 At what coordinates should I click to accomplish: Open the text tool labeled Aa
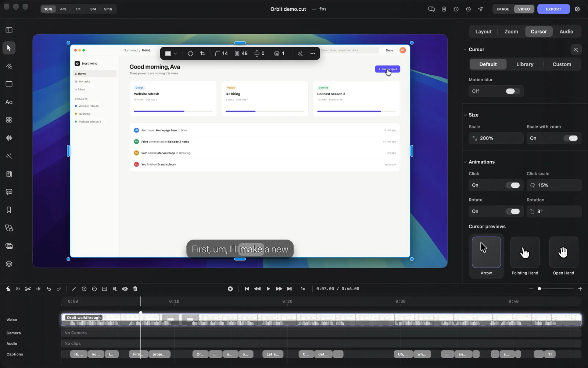point(9,102)
